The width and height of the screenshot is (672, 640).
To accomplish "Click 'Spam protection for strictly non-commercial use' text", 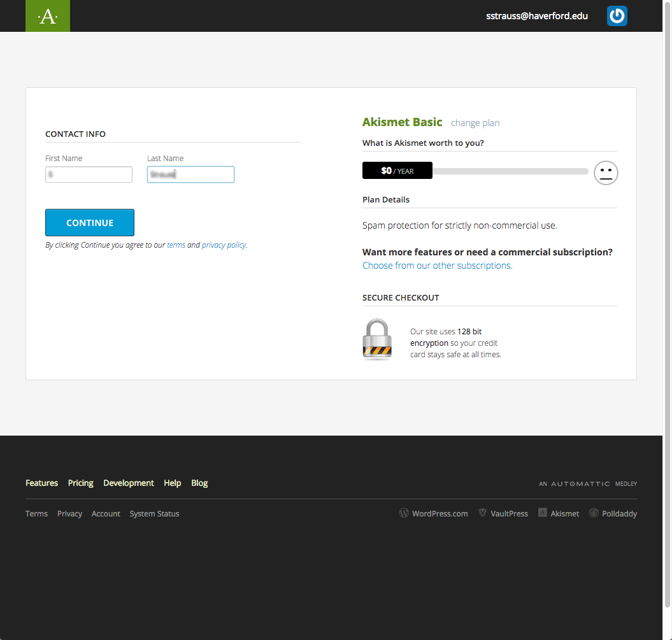I will [460, 225].
